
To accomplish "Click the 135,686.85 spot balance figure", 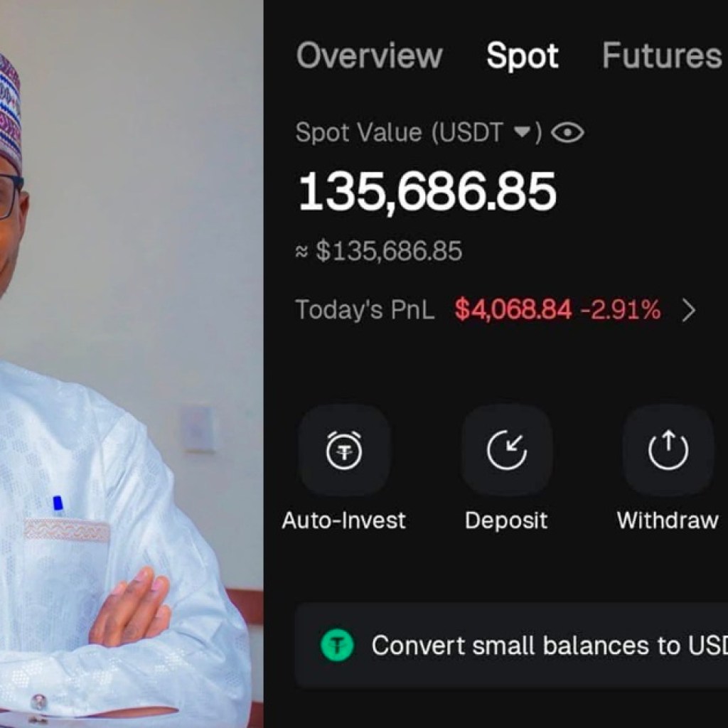I will point(427,192).
